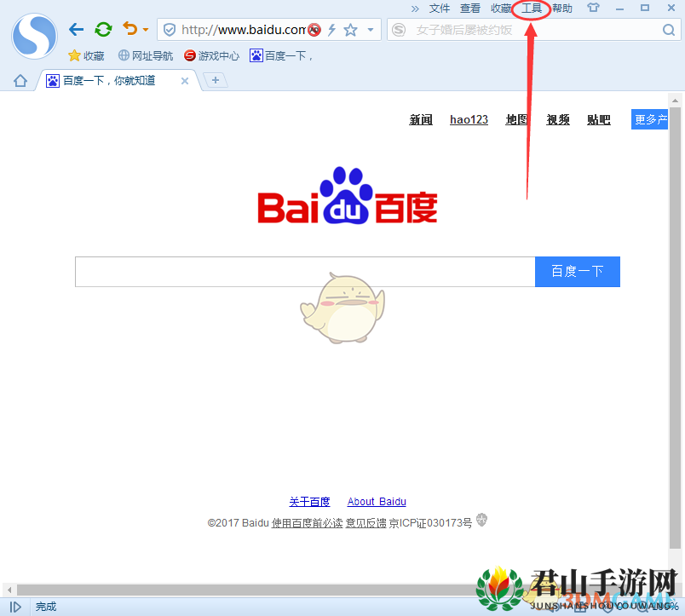Open the About Baidu link

coord(377,502)
